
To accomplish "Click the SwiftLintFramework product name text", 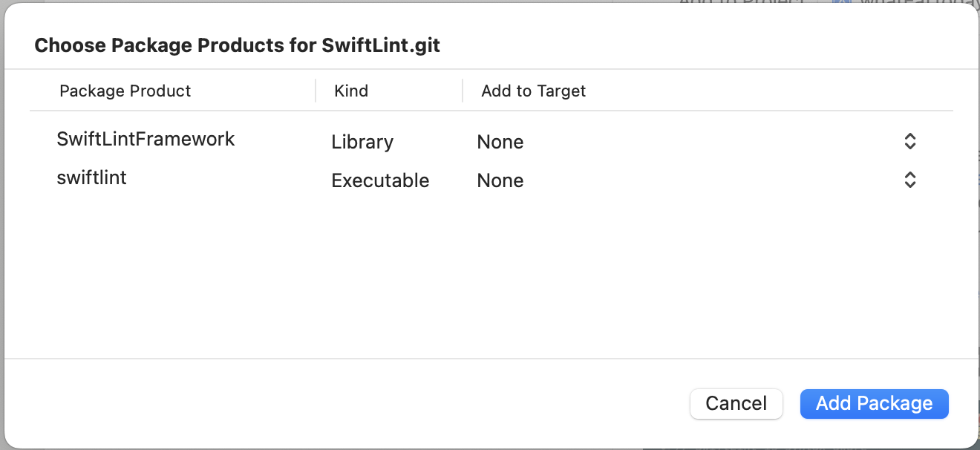I will click(x=146, y=139).
